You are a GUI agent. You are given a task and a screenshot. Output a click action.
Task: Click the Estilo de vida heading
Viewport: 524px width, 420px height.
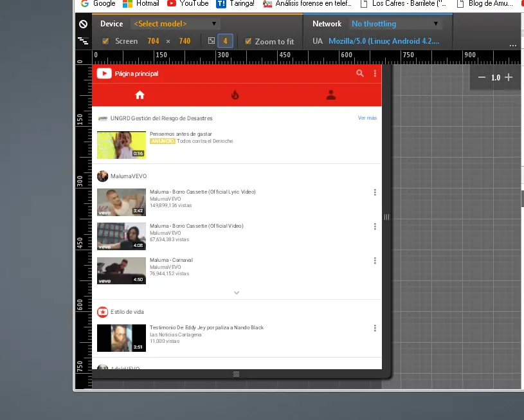coord(127,312)
